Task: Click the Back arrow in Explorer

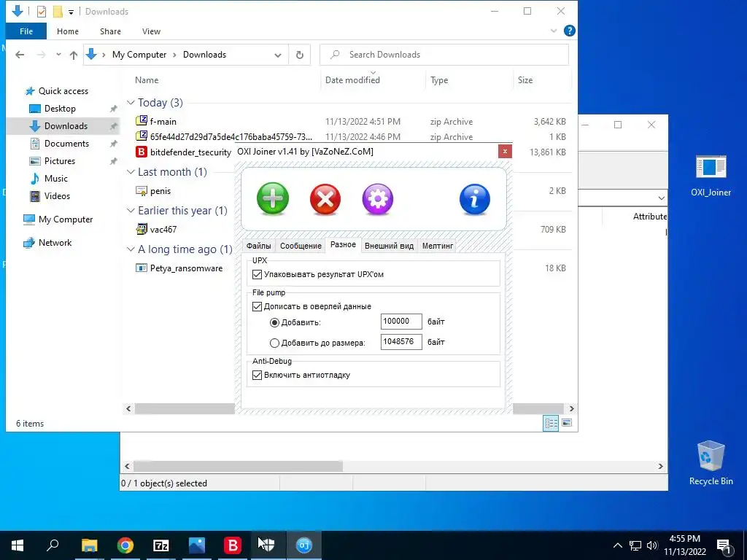Action: coord(20,55)
